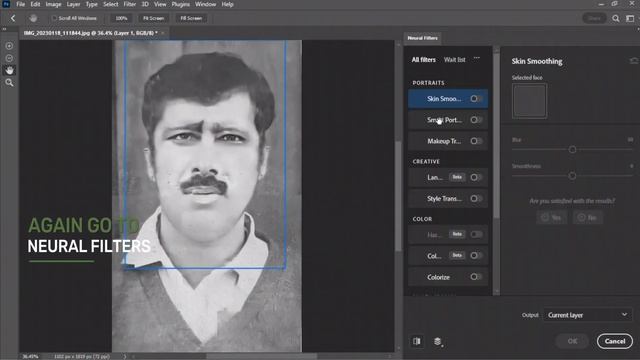Open the Edit menu

click(x=36, y=4)
